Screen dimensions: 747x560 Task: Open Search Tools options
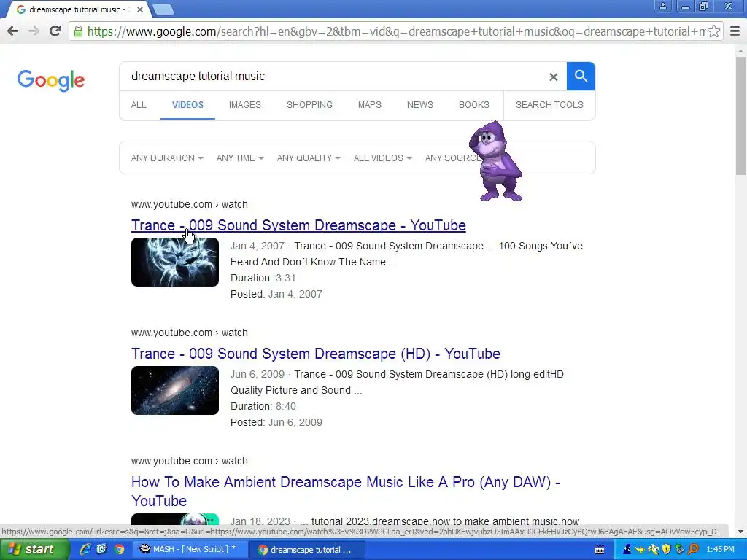549,105
